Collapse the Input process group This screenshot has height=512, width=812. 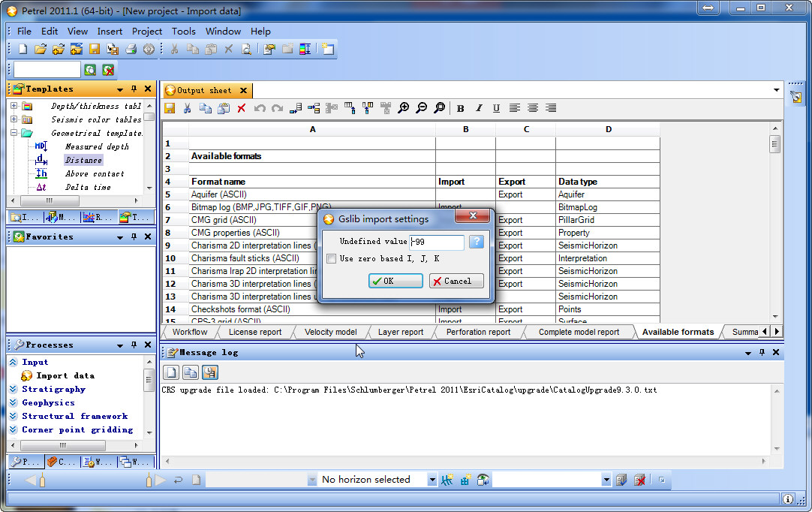pyautogui.click(x=14, y=362)
